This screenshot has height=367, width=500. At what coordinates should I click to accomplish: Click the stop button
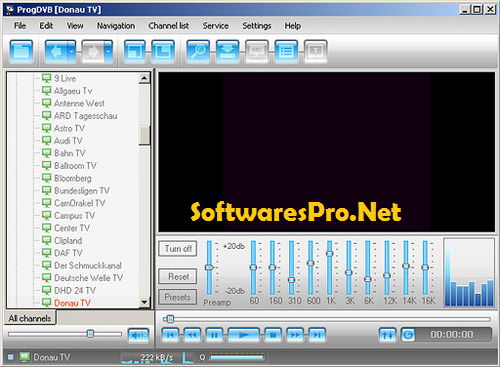[273, 335]
